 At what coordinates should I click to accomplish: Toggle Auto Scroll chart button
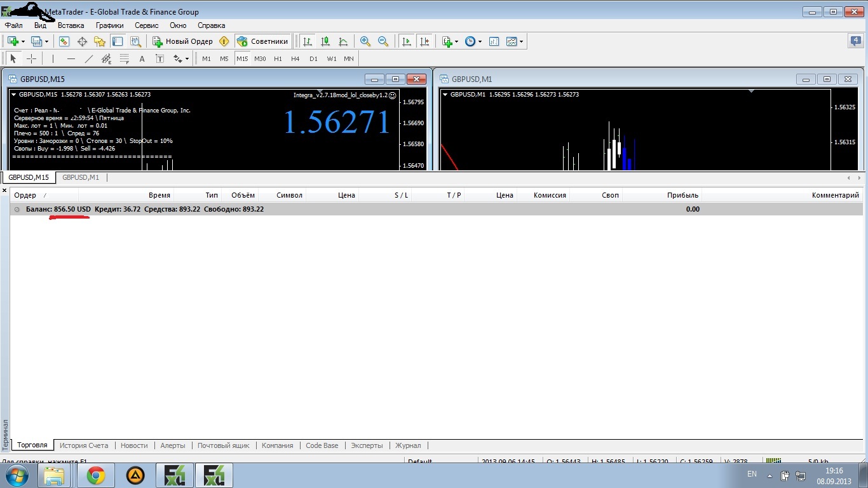pyautogui.click(x=407, y=41)
